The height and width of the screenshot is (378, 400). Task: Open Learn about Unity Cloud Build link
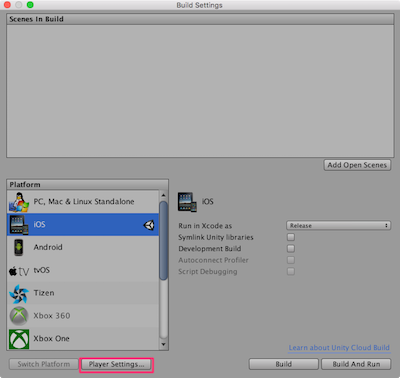pyautogui.click(x=339, y=348)
